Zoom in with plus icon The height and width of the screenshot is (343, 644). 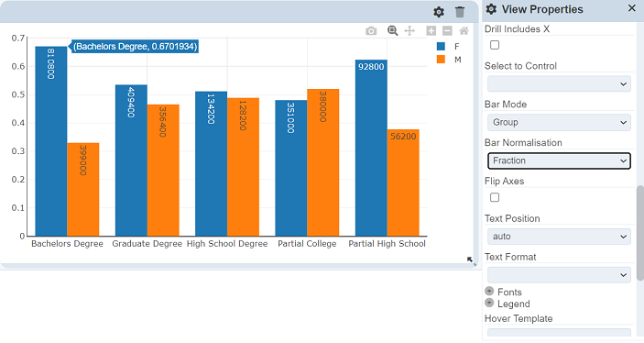[431, 31]
